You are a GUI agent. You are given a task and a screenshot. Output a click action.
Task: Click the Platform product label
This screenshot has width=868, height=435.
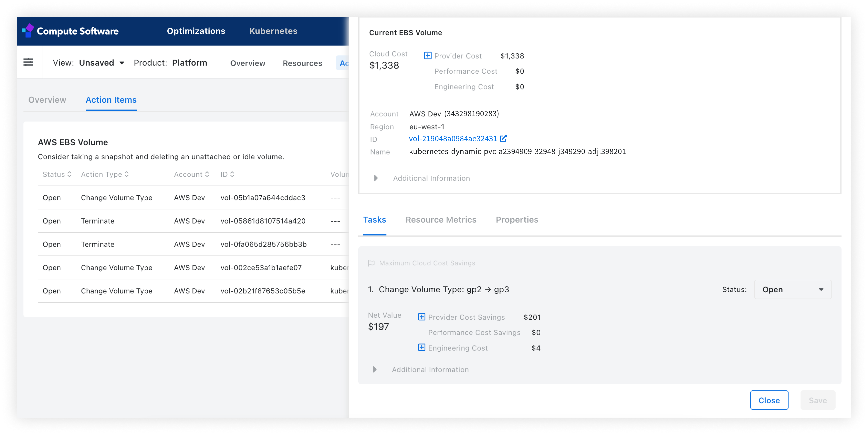coord(189,63)
